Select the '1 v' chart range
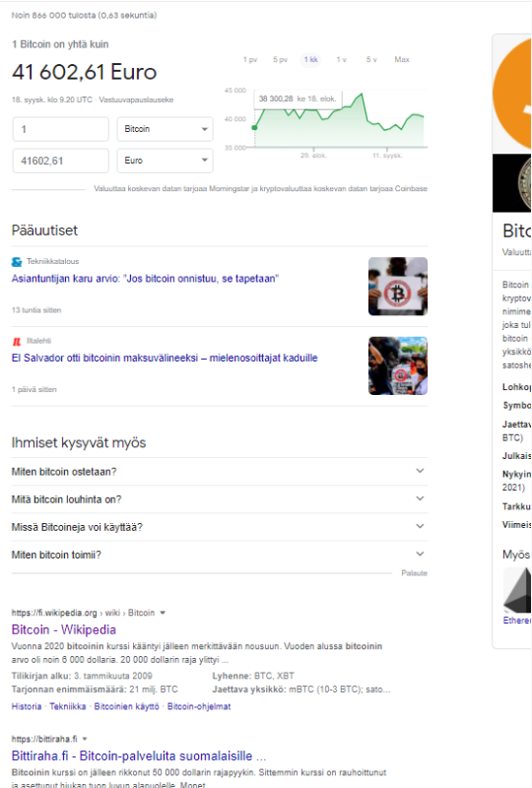The width and height of the screenshot is (532, 788). click(342, 59)
